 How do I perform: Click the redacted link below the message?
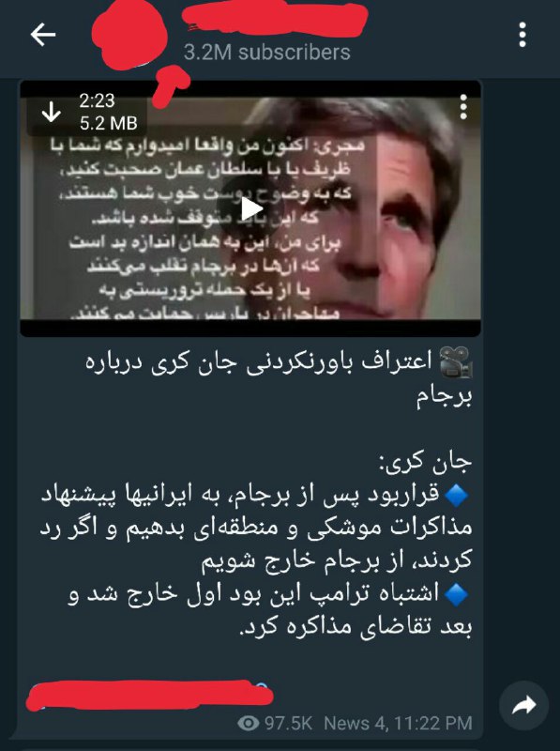(149, 696)
